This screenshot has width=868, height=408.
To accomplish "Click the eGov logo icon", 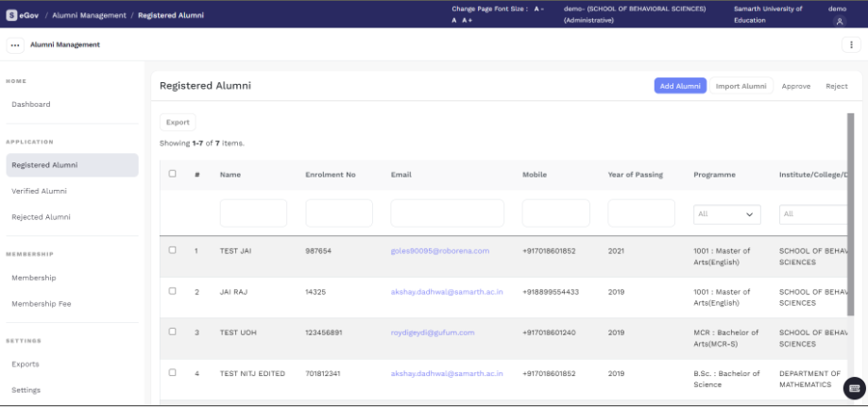I will [11, 15].
